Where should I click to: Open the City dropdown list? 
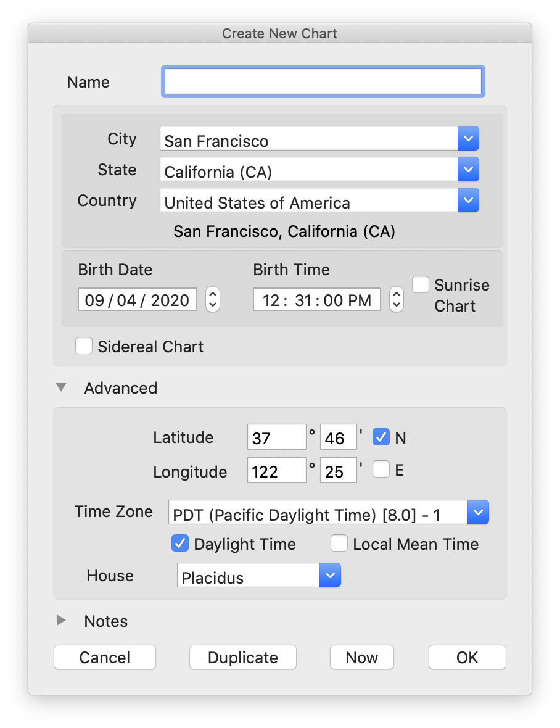[x=468, y=139]
